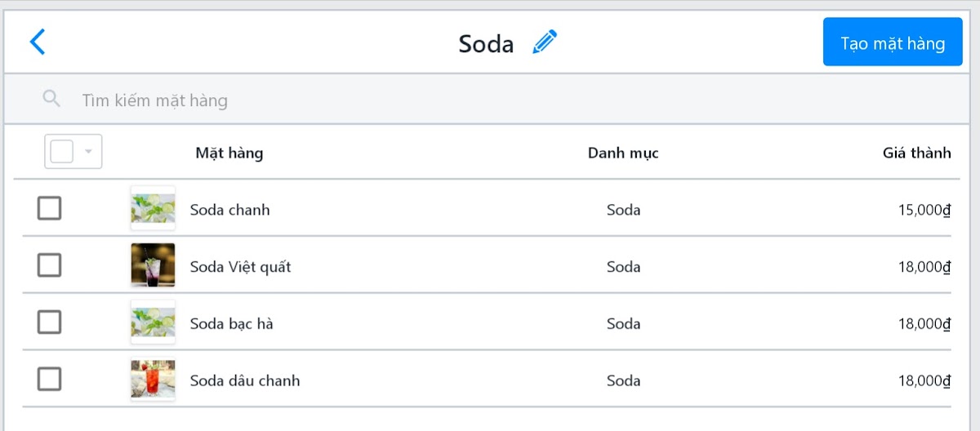Focus the Tìm kiếm mặt hàng field

pos(327,100)
